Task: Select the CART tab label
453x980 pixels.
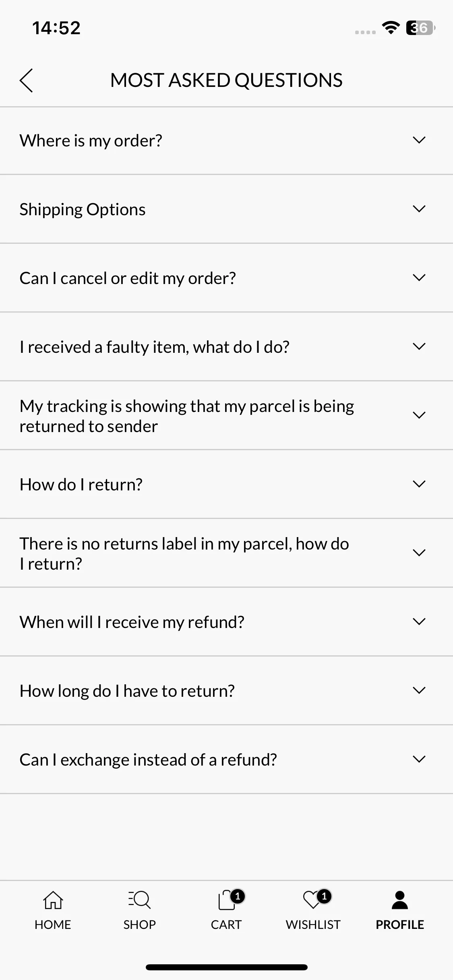Action: (x=226, y=924)
